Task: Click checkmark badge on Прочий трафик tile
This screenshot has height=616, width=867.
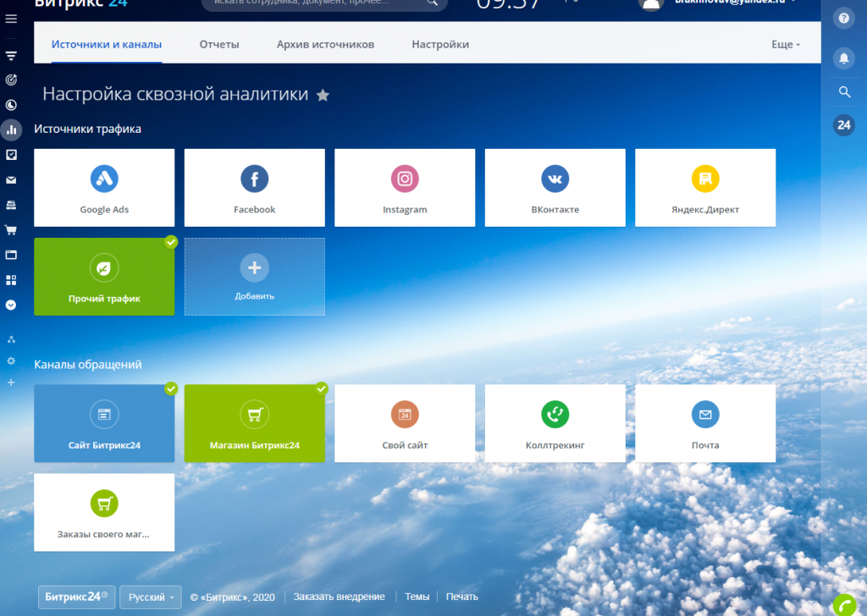Action: pos(171,242)
